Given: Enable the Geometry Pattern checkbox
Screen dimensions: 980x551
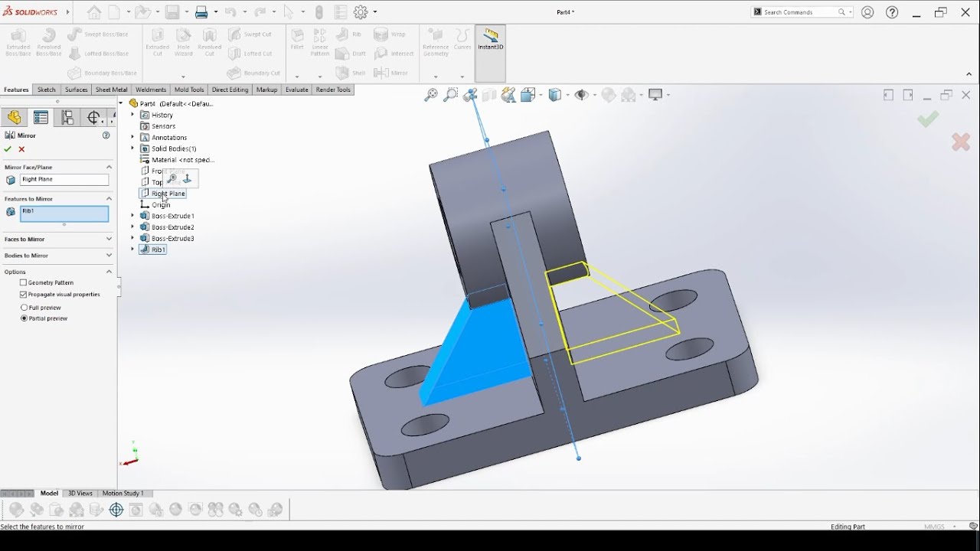Looking at the screenshot, I should click(23, 282).
